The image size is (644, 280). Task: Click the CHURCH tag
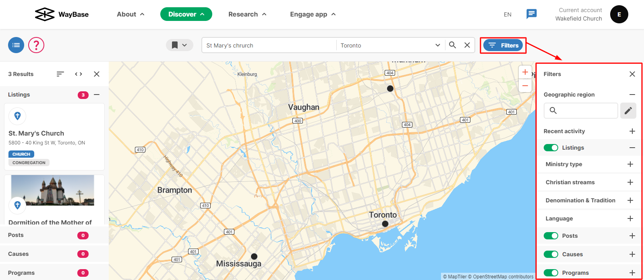coord(21,154)
